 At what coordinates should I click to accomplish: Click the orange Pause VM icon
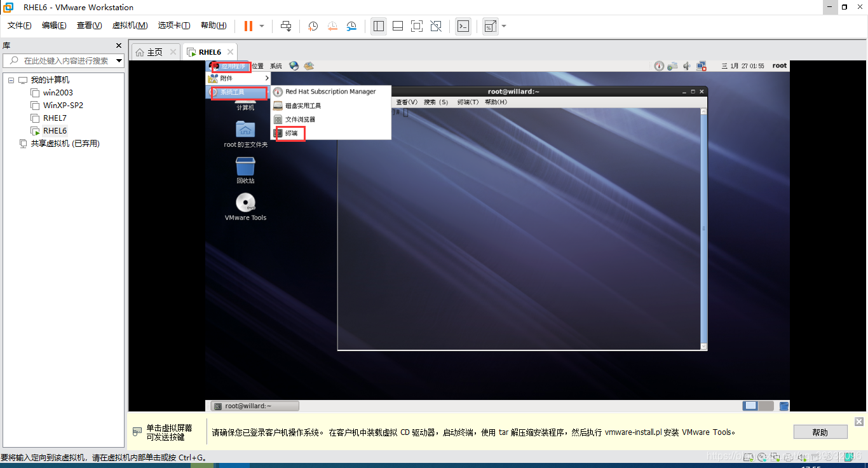[x=248, y=26]
